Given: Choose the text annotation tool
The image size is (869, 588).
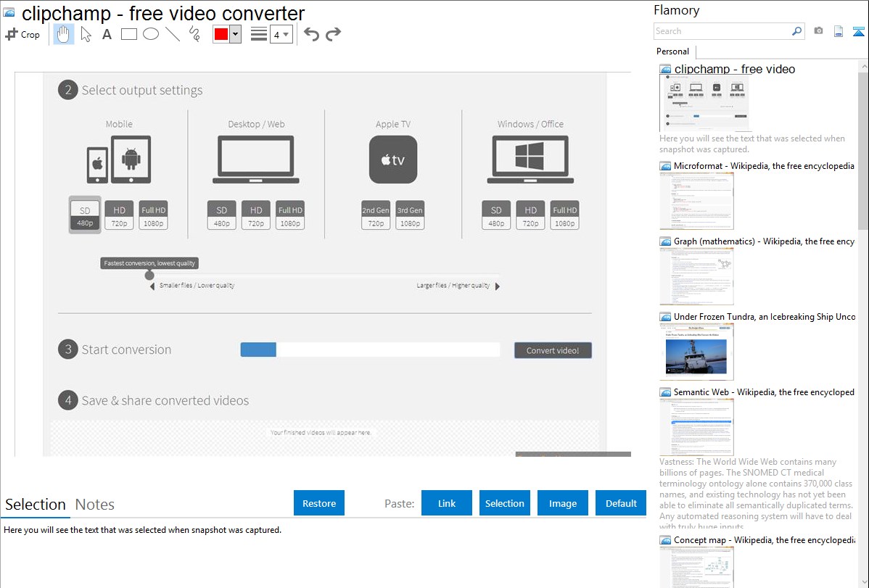Looking at the screenshot, I should (107, 34).
